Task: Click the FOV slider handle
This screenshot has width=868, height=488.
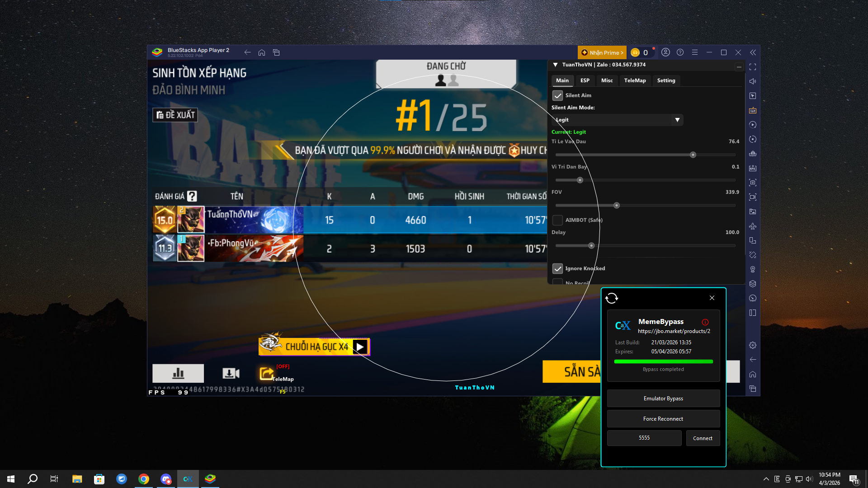Action: click(617, 206)
